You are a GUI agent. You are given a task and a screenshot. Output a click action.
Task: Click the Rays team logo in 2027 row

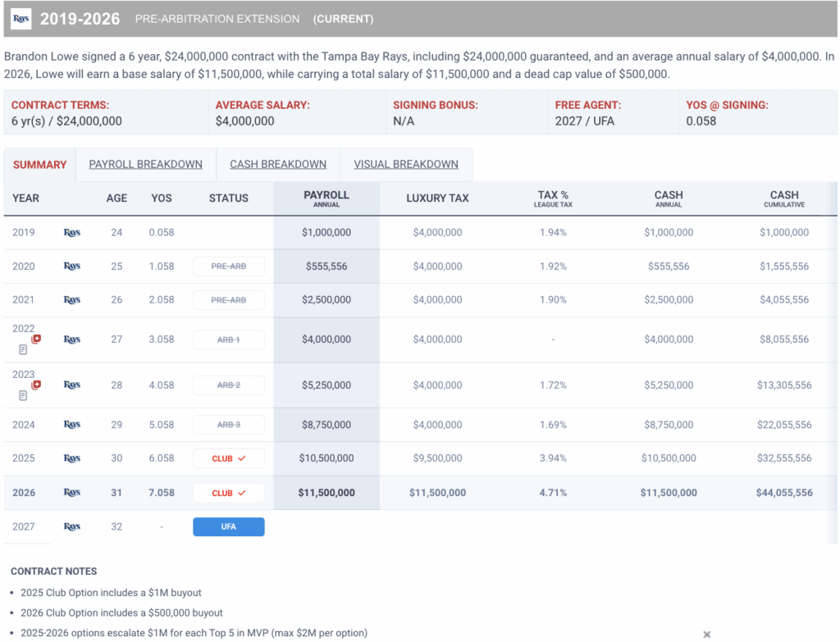(72, 526)
